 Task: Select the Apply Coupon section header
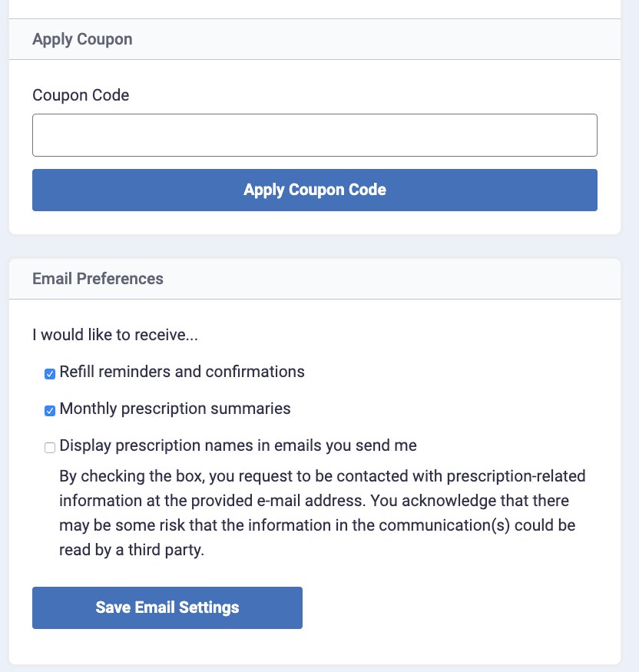[82, 39]
